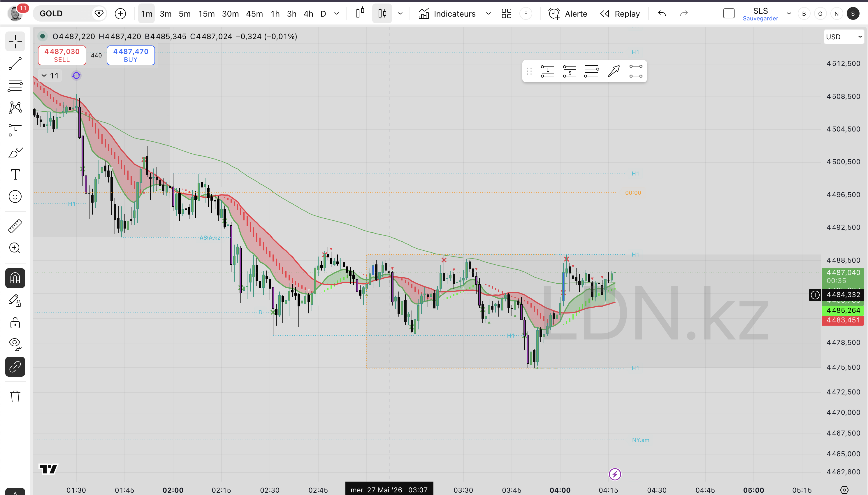Click the N circle button
Image resolution: width=868 pixels, height=495 pixels.
[837, 14]
